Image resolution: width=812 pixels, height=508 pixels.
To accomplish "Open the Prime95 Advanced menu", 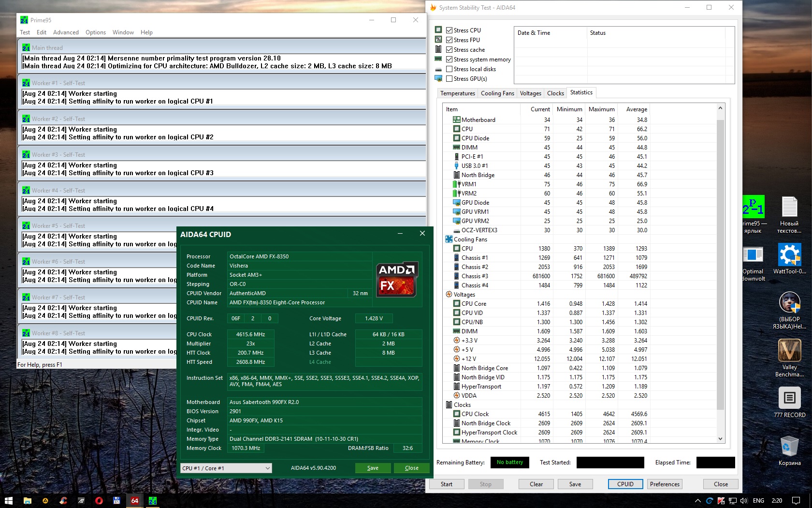I will tap(66, 32).
